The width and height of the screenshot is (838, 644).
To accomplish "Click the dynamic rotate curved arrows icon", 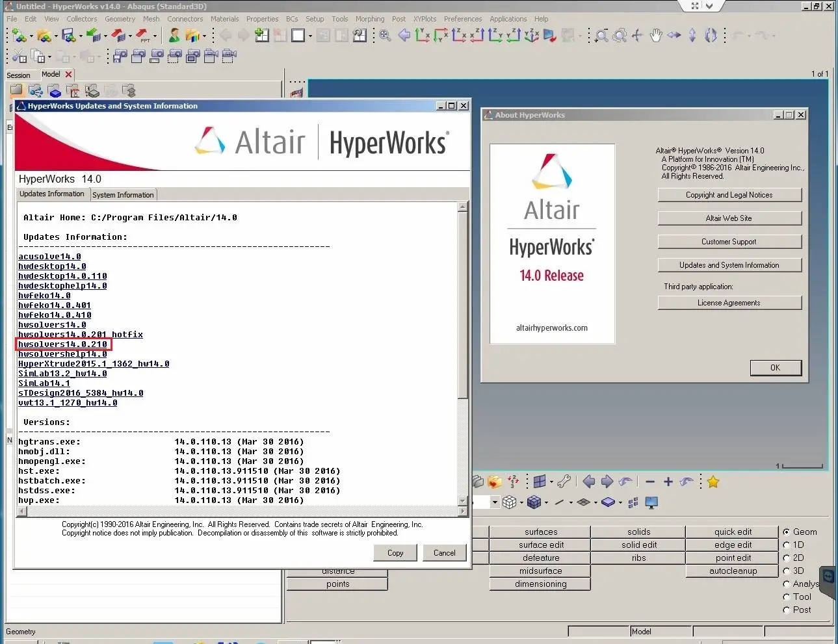I will click(711, 36).
